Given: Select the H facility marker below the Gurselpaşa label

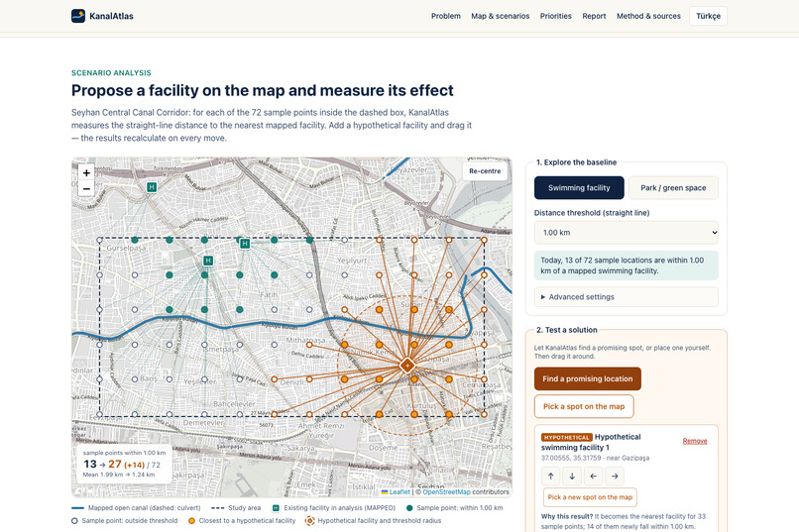Looking at the screenshot, I should [208, 261].
